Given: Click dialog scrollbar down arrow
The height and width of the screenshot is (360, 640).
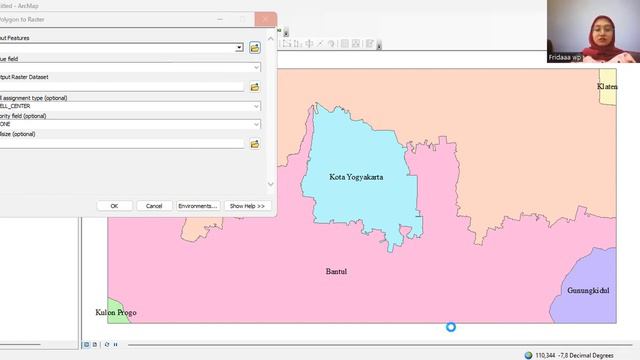Looking at the screenshot, I should click(271, 184).
